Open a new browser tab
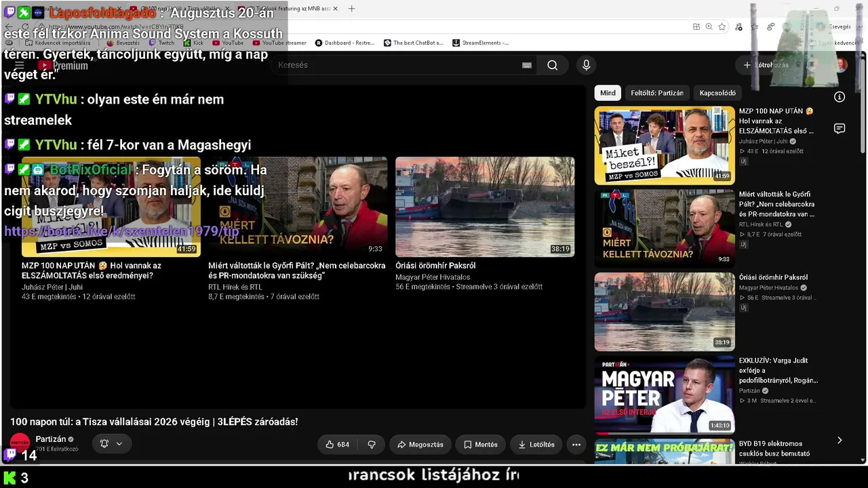This screenshot has width=868, height=488. [x=351, y=9]
